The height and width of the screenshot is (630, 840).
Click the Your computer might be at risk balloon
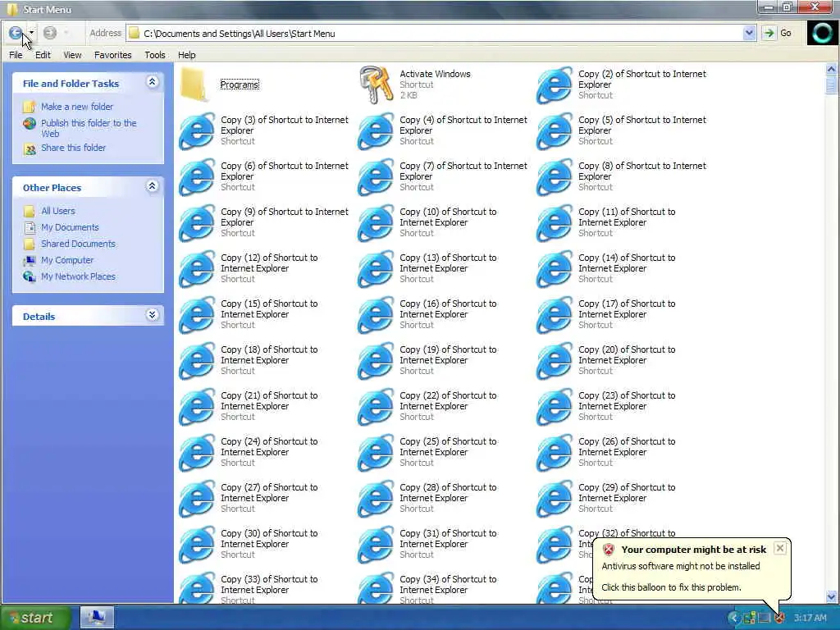click(691, 568)
